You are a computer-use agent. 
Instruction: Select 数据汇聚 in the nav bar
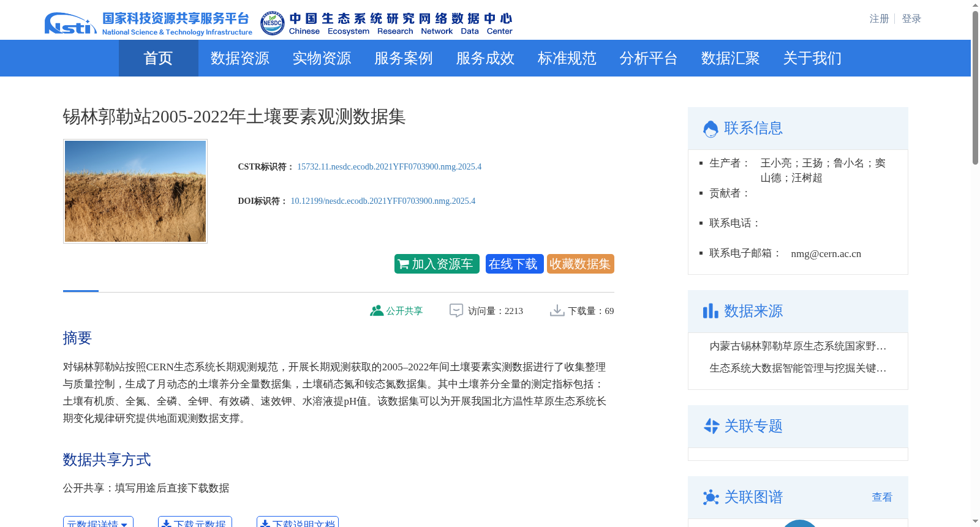[x=731, y=58]
